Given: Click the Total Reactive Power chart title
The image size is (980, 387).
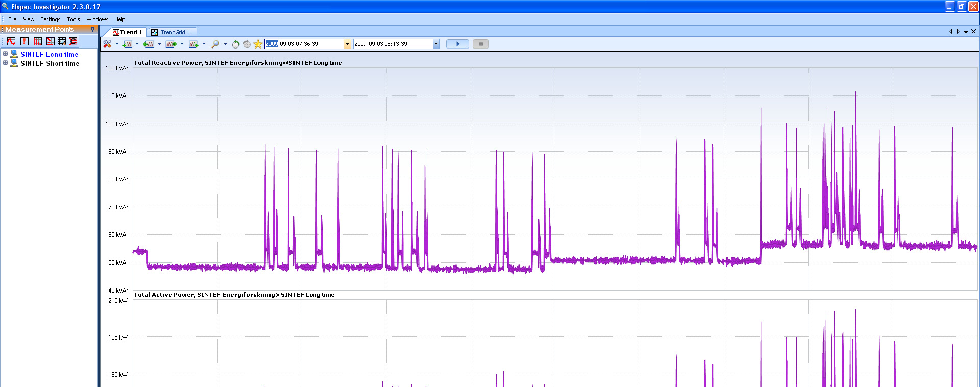Looking at the screenshot, I should pyautogui.click(x=238, y=63).
